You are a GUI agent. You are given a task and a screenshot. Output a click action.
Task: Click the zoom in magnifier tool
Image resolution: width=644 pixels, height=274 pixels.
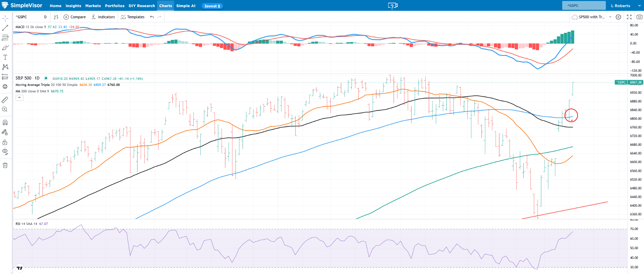5,109
